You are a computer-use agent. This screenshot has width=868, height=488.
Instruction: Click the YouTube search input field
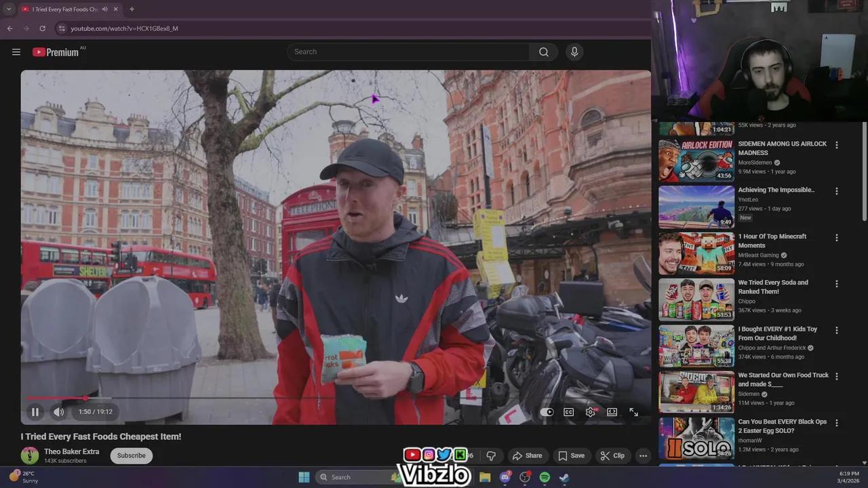pos(408,52)
